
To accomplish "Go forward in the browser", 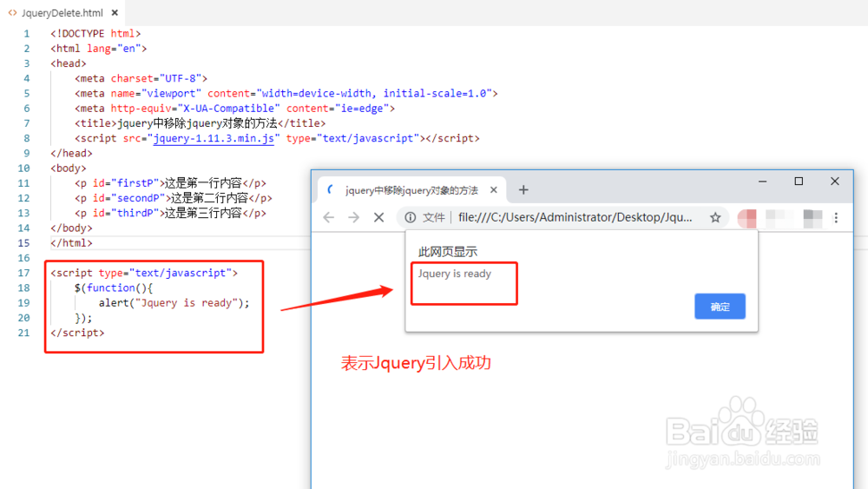I will click(354, 218).
